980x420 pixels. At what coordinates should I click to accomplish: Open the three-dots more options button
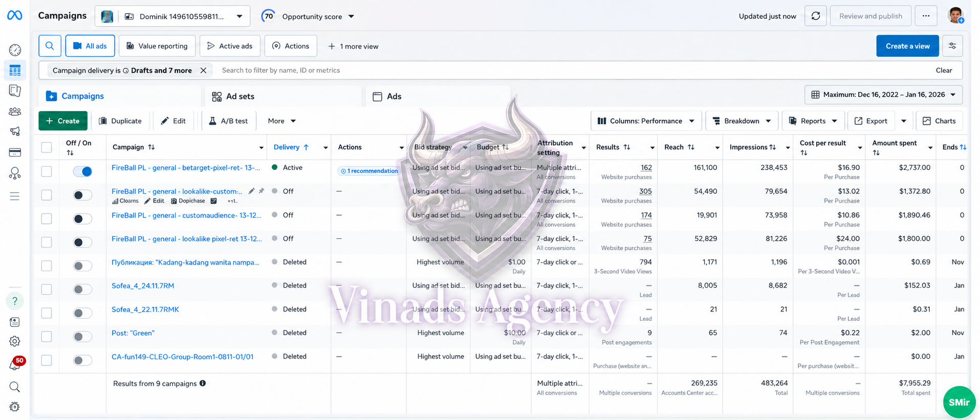pyautogui.click(x=926, y=16)
